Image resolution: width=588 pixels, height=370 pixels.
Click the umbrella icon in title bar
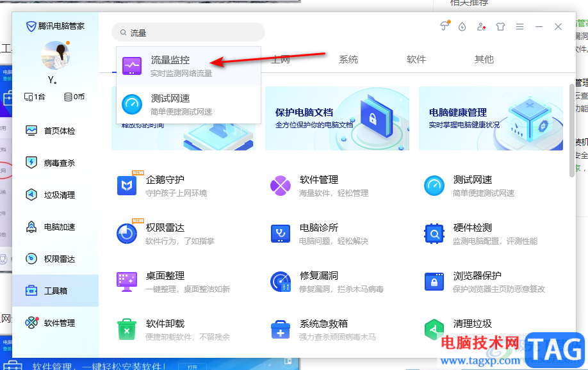[x=445, y=26]
